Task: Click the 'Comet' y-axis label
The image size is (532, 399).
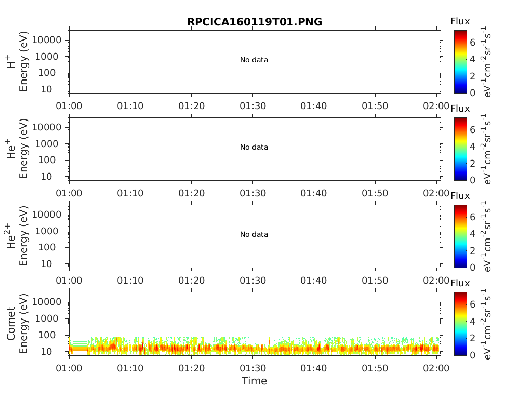Action: 11,324
